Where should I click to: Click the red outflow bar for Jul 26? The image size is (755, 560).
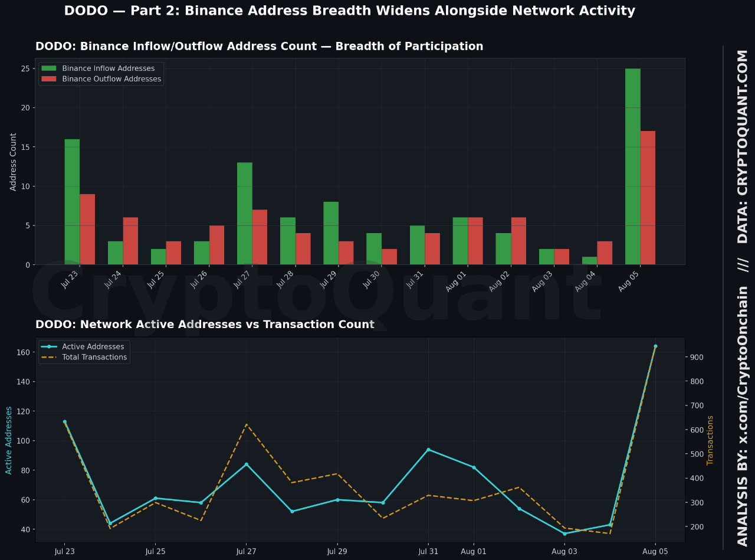tap(216, 245)
